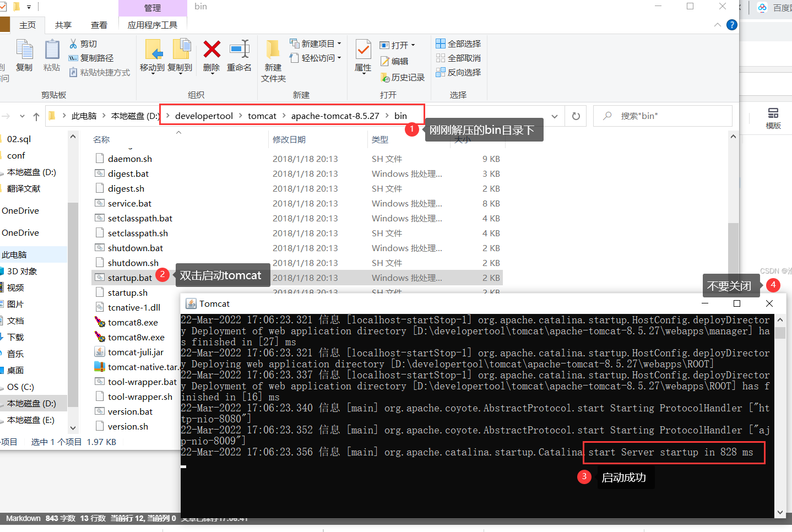Viewport: 792px width, 532px height.
Task: Click the Tomcat console window title icon
Action: pyautogui.click(x=191, y=303)
